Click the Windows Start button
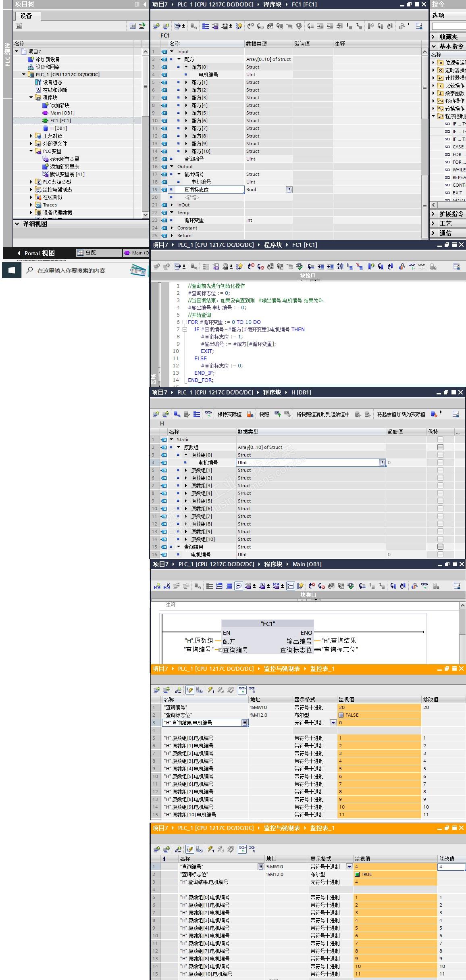Screen dimensions: 466x980 [x=11, y=270]
